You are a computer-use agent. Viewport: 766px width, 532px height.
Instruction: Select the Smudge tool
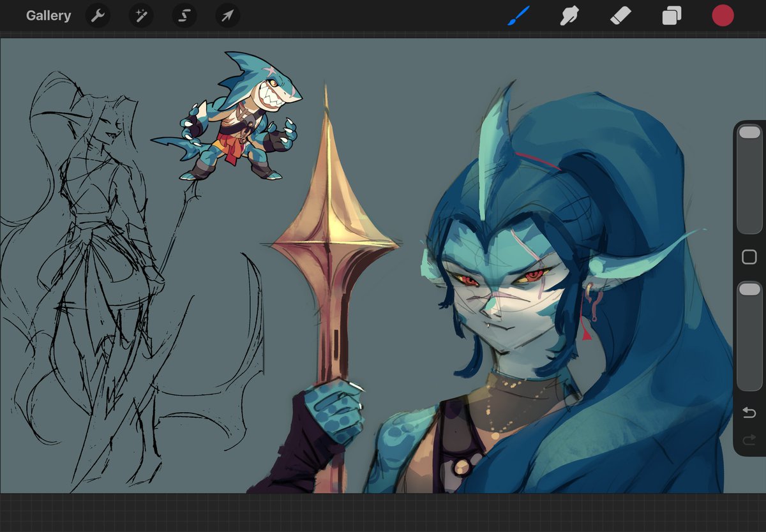pos(569,16)
